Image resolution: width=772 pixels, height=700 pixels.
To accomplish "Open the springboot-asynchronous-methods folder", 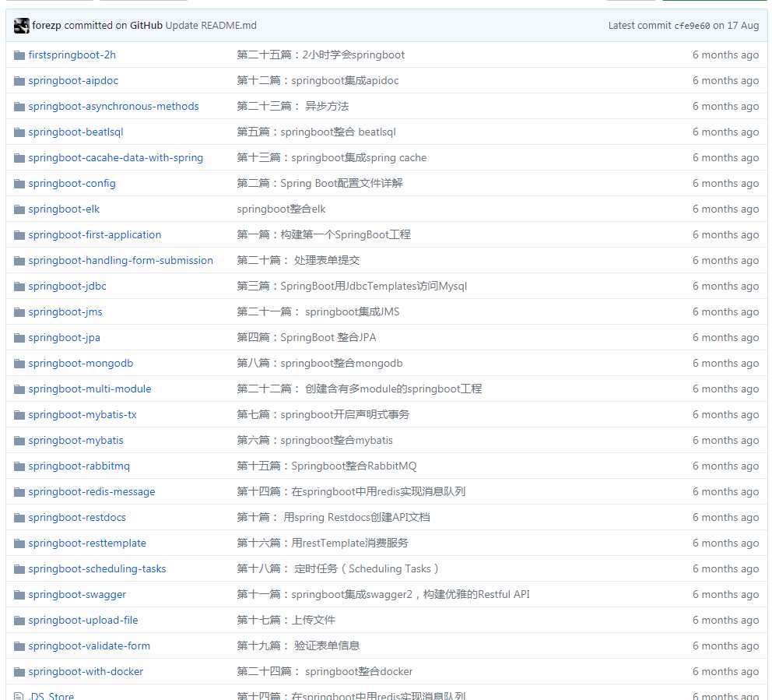I will point(114,107).
